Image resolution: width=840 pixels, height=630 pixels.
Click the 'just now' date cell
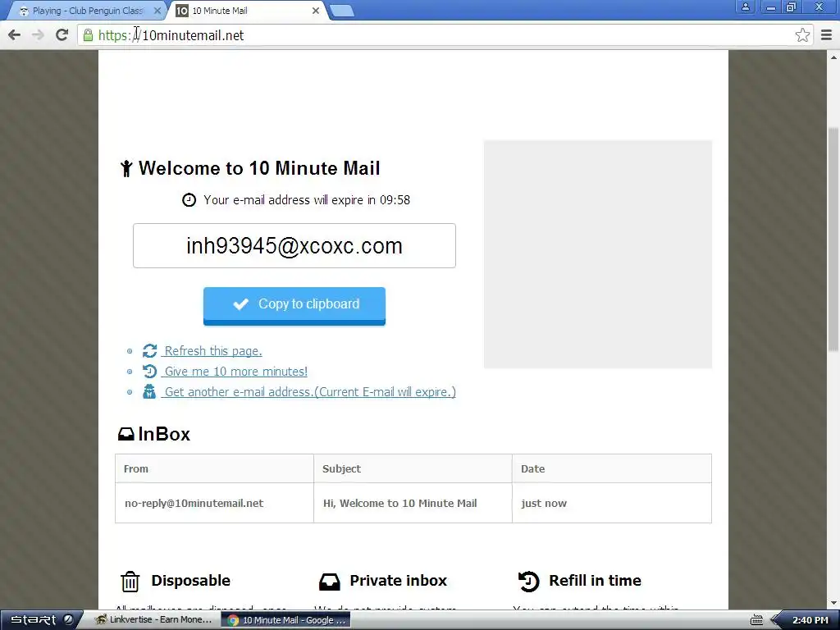click(612, 503)
